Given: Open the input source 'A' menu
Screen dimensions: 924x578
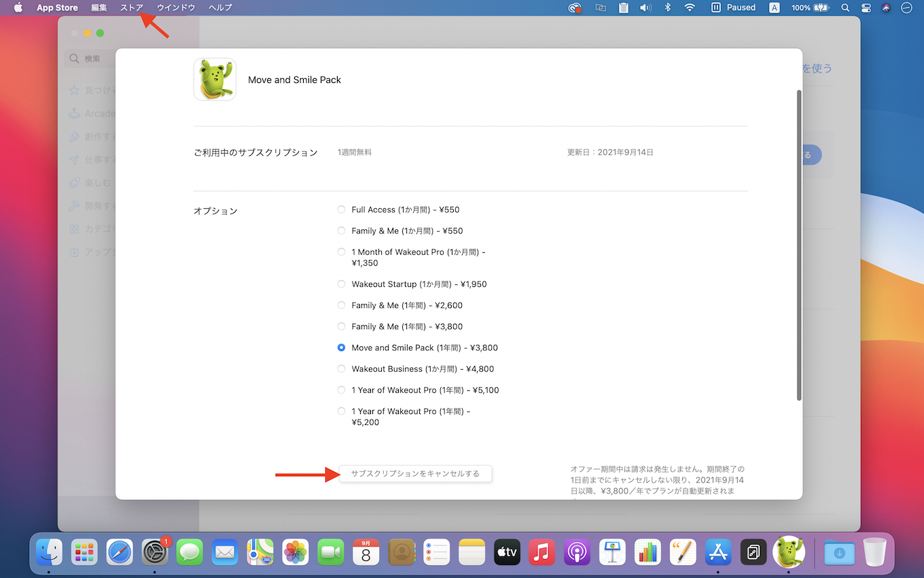Looking at the screenshot, I should click(775, 7).
